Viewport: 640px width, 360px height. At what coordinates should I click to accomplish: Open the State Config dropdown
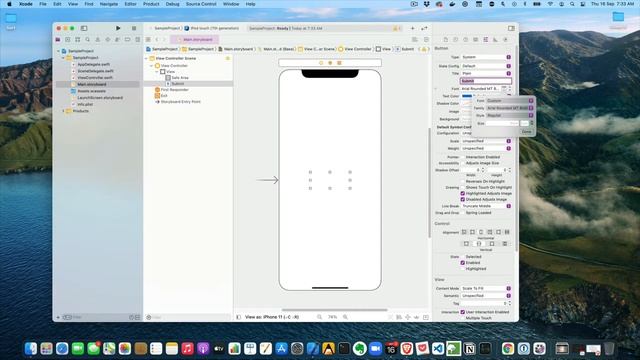pos(486,66)
